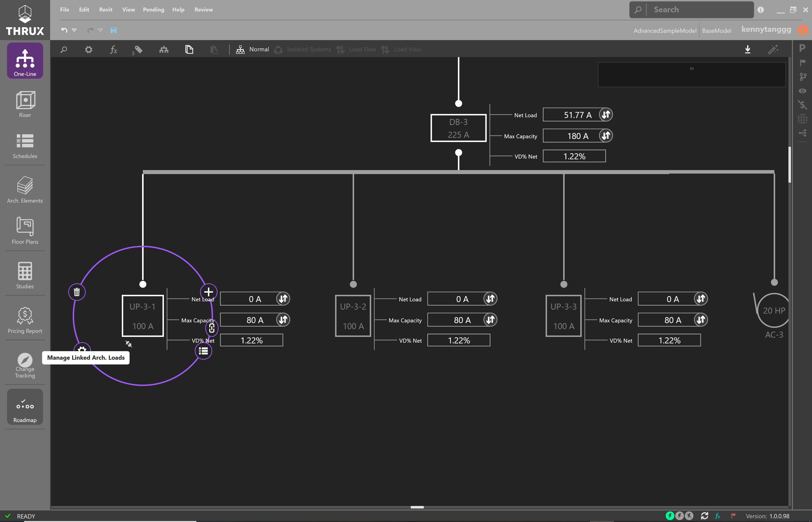Toggle the dotted grid icon in right sidebar
The height and width of the screenshot is (522, 812).
point(802,119)
